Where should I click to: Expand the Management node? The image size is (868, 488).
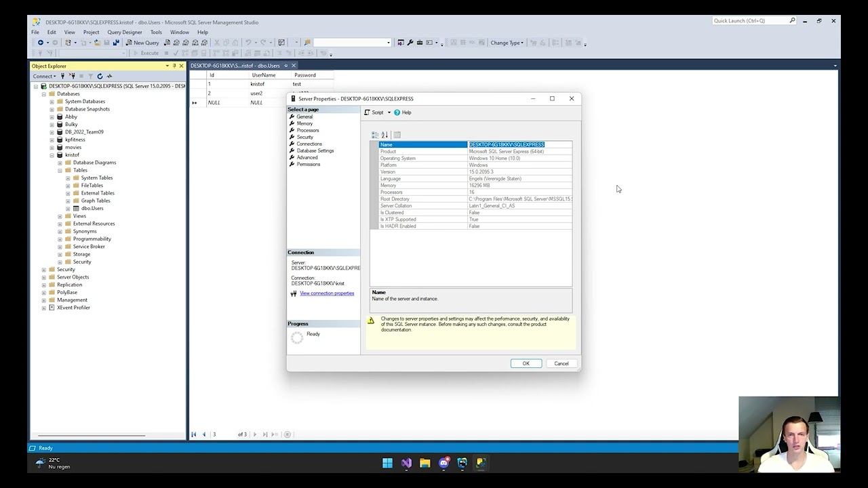point(44,300)
